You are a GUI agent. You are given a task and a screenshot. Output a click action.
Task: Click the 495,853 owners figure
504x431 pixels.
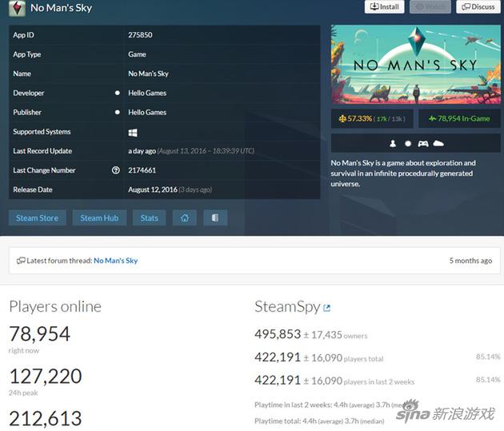click(278, 334)
